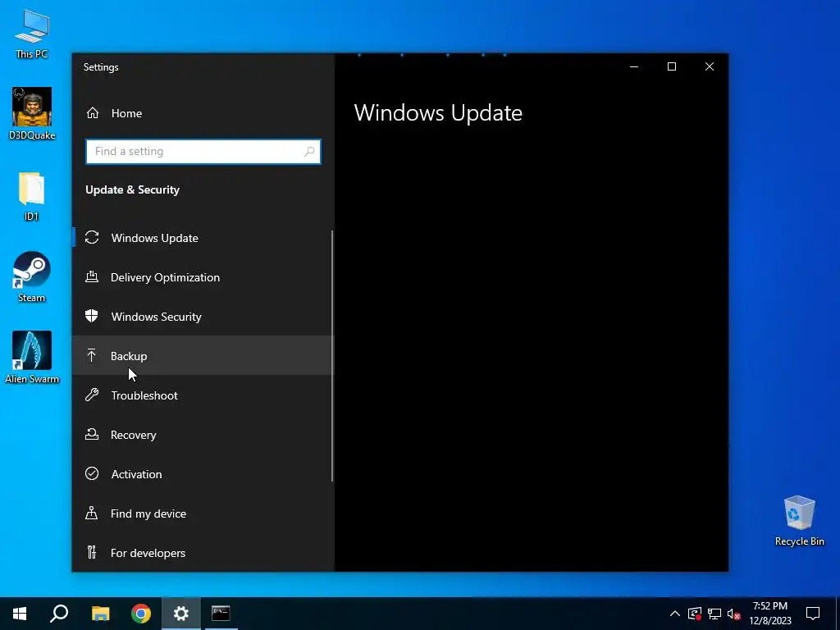Close the Settings window

click(710, 66)
